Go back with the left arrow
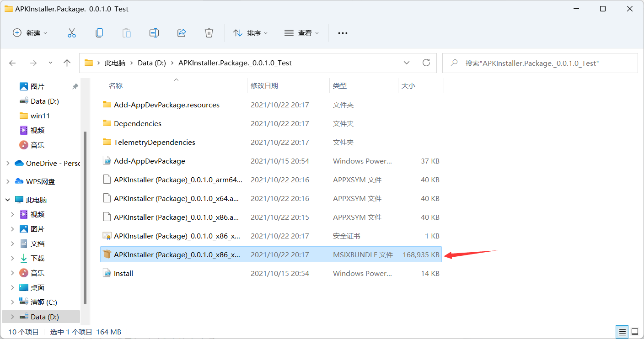The image size is (644, 339). pos(12,63)
